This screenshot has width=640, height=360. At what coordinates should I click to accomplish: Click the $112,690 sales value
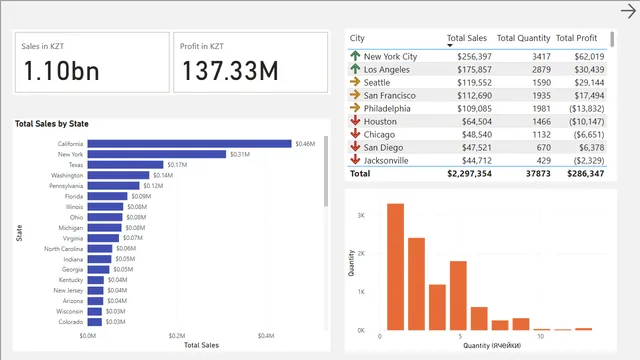click(x=474, y=96)
